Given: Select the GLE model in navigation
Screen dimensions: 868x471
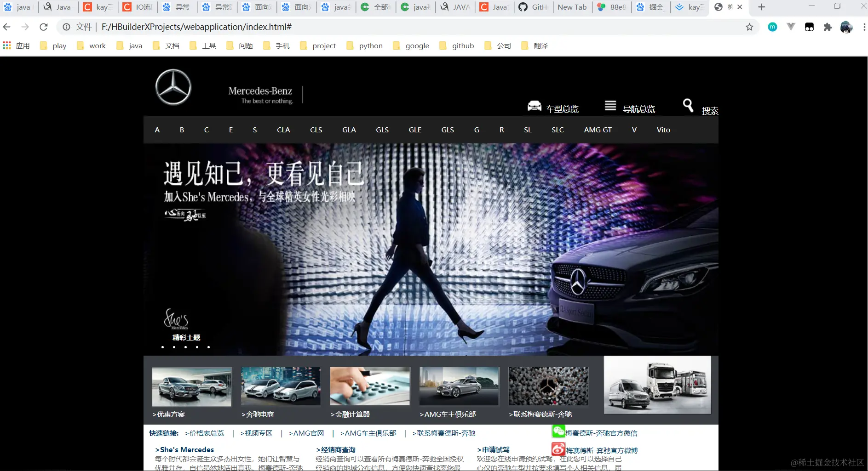Looking at the screenshot, I should click(x=415, y=130).
